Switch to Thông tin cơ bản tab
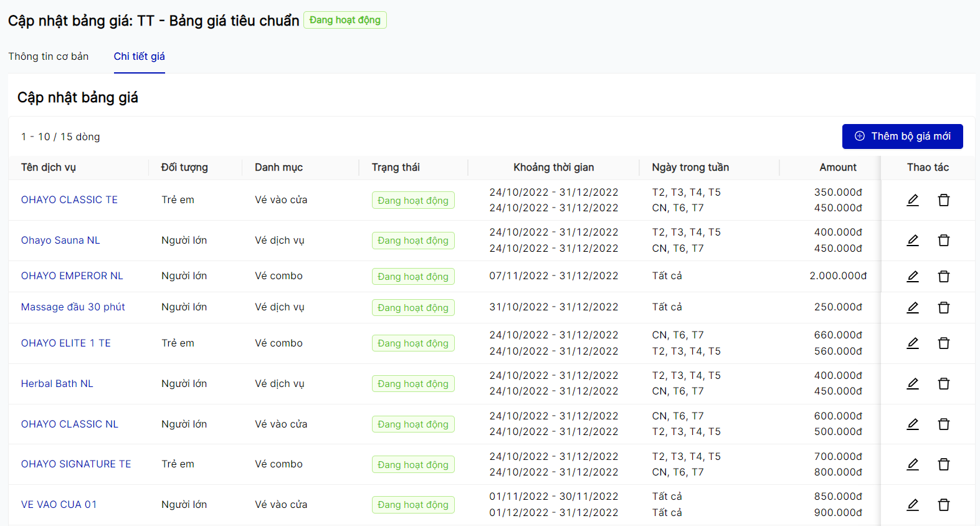Image resolution: width=980 pixels, height=526 pixels. [49, 57]
